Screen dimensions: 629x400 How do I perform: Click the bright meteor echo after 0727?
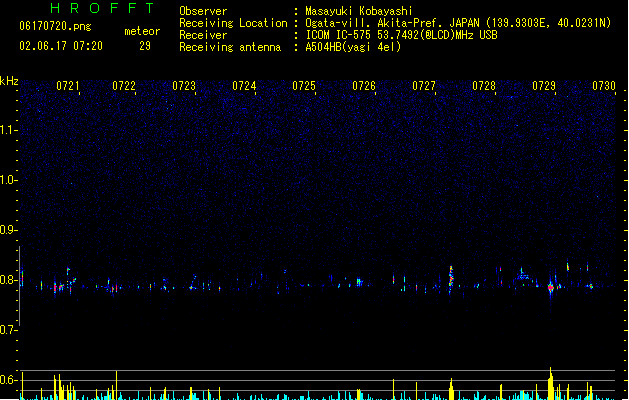pyautogui.click(x=451, y=277)
